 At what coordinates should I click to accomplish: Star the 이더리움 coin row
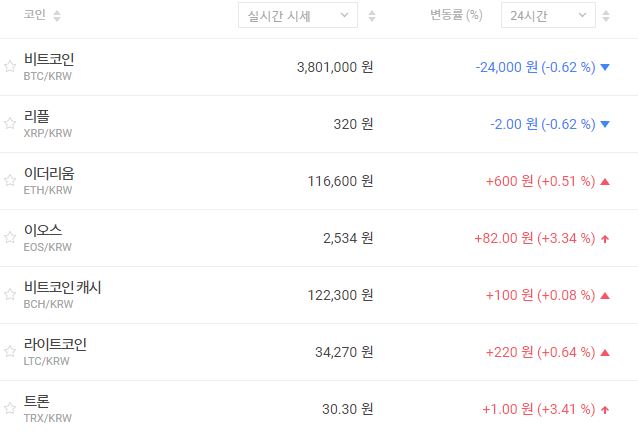coord(10,181)
